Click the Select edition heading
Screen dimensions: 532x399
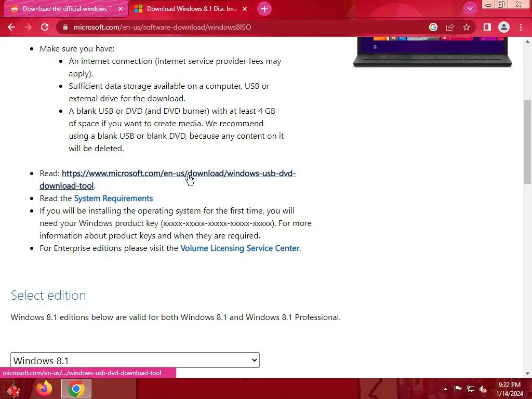coord(48,295)
